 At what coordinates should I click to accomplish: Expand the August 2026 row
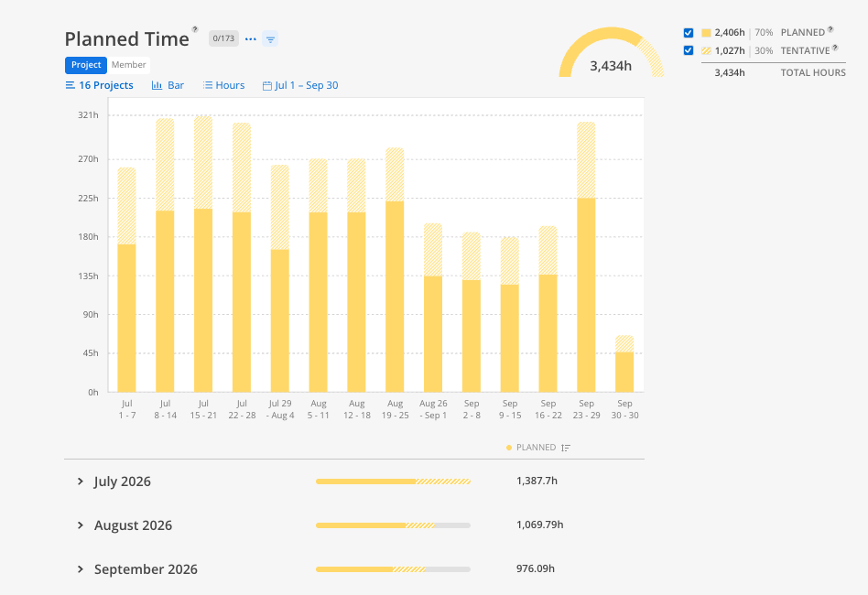[x=81, y=525]
